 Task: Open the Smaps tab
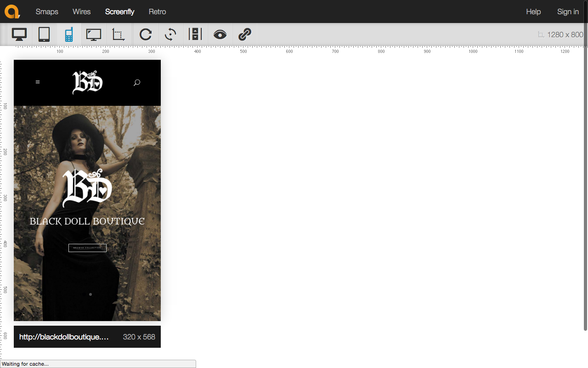pos(47,11)
